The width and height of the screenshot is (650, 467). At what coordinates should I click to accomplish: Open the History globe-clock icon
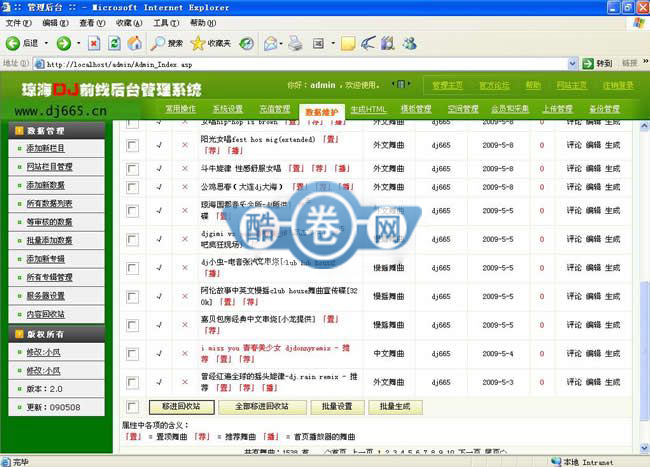[x=247, y=43]
